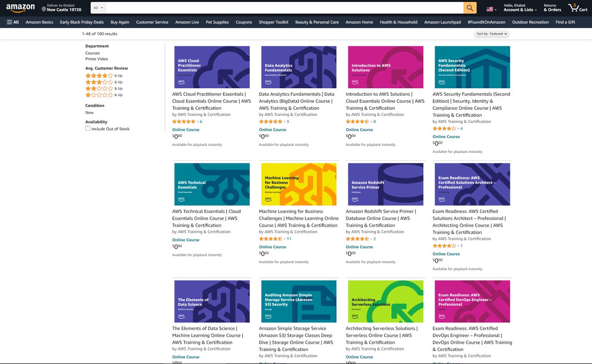
Task: Open Architecting Serverless Solutions thumbnail
Action: pos(386,301)
